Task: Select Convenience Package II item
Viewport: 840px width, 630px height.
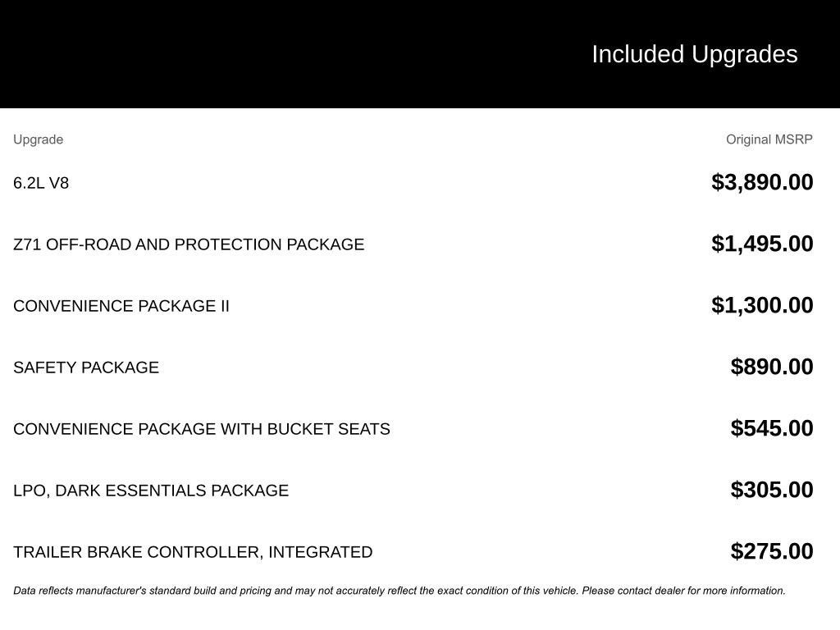Action: click(121, 306)
